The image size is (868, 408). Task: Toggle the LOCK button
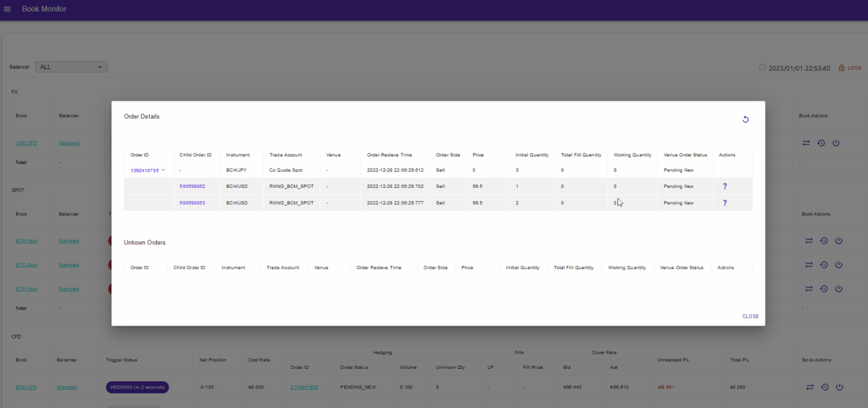point(850,68)
